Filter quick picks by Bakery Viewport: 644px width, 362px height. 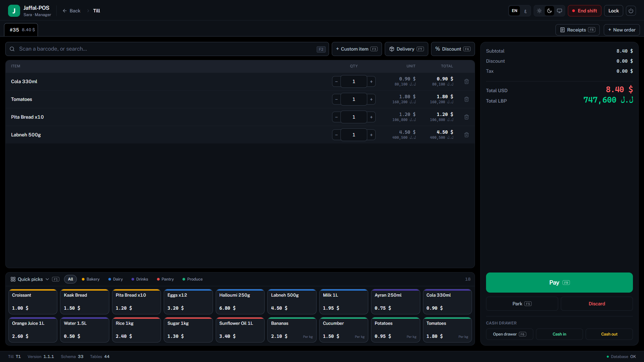tap(91, 279)
